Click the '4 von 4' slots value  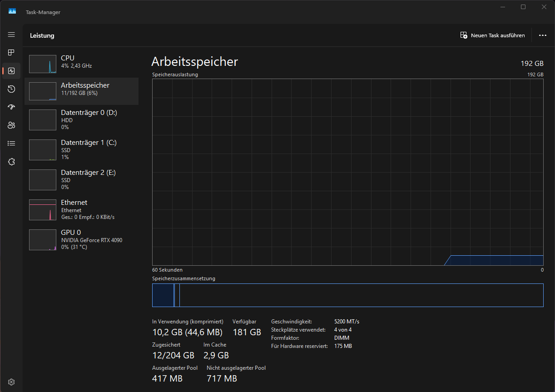click(343, 330)
